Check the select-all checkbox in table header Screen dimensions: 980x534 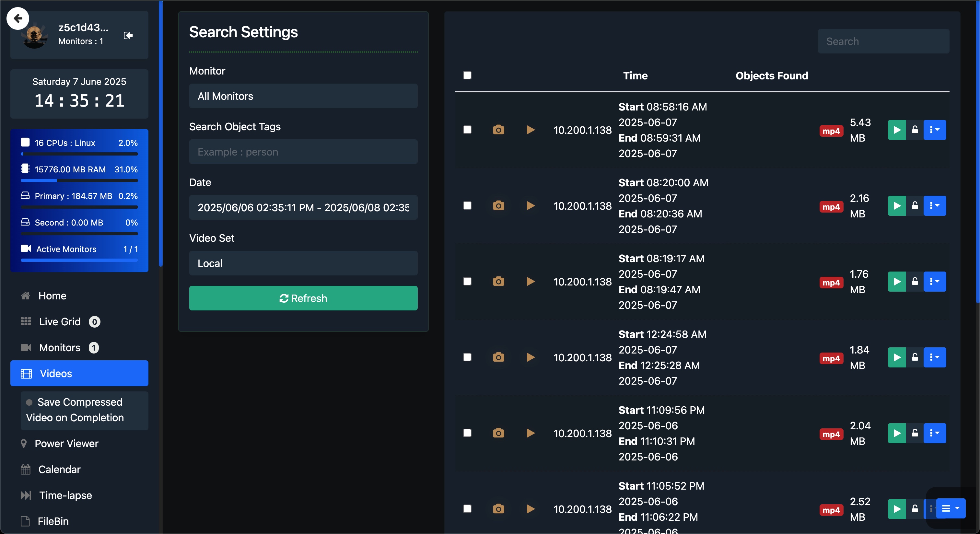coord(467,75)
